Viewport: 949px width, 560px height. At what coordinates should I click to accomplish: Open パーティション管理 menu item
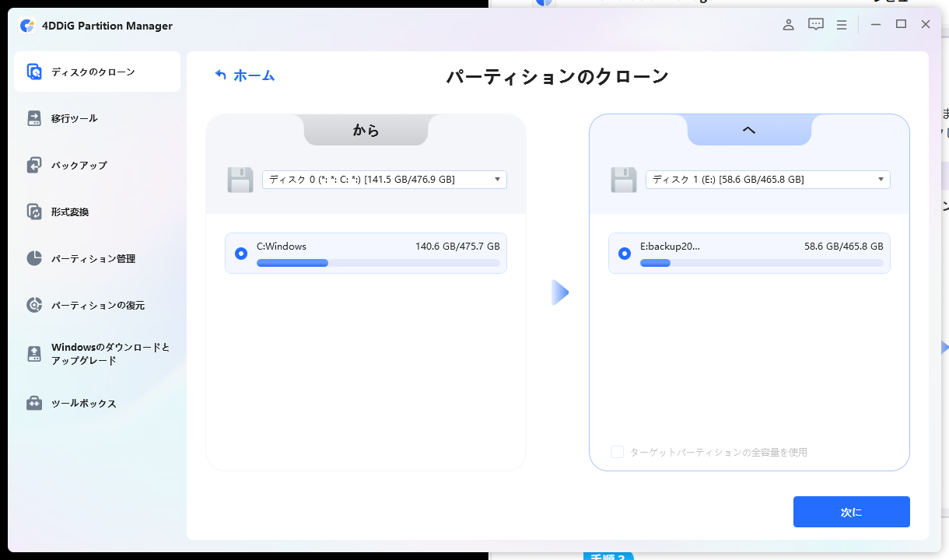pyautogui.click(x=97, y=258)
